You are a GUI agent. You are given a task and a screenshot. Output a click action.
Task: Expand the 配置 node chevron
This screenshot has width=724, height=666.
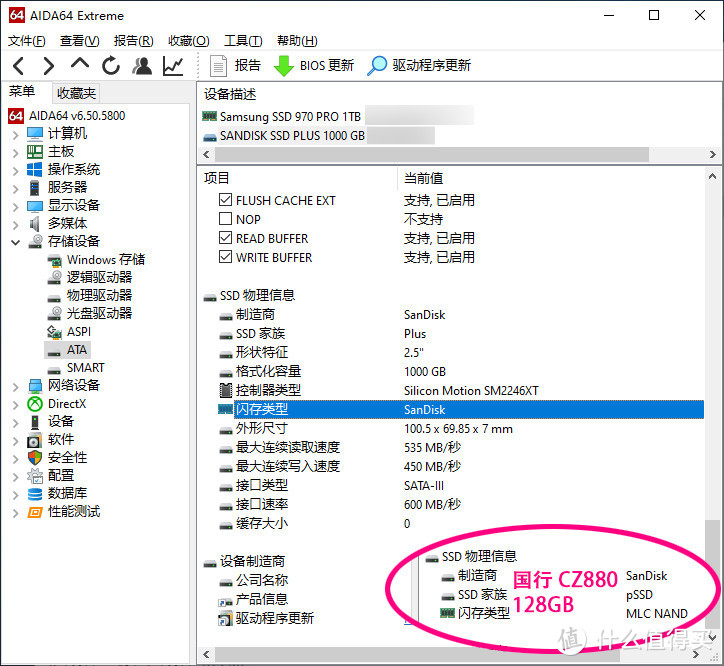tap(16, 477)
